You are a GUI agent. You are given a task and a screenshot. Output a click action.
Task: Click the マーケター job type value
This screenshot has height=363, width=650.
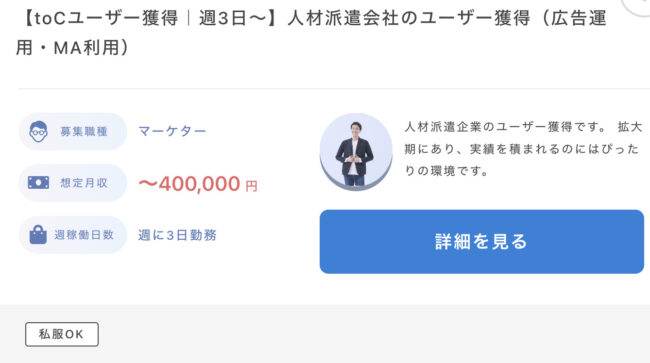(172, 131)
